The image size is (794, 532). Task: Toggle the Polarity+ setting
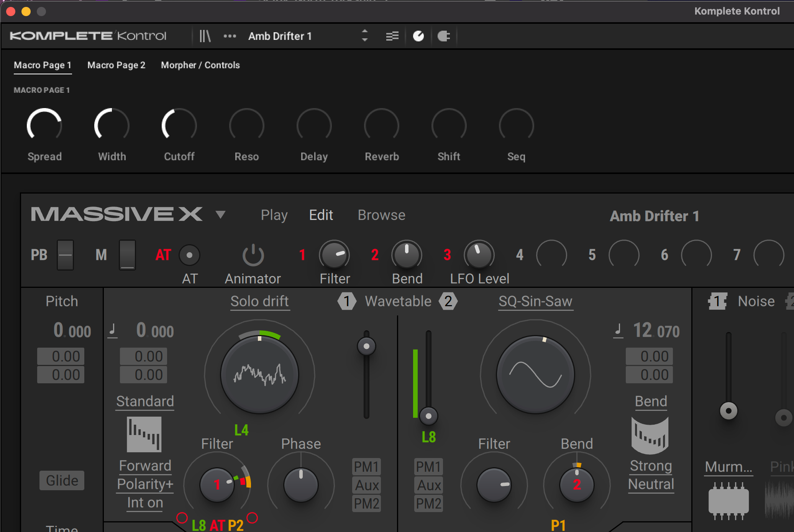click(145, 484)
